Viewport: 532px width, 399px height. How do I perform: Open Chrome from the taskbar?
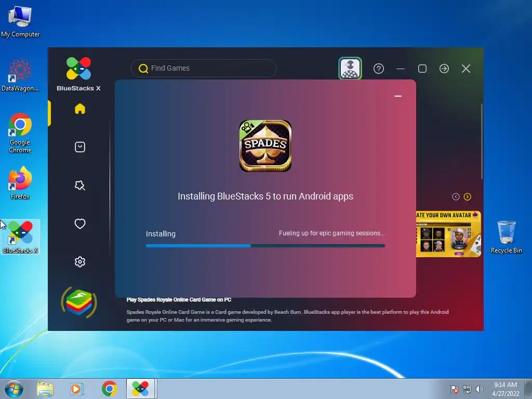tap(109, 389)
